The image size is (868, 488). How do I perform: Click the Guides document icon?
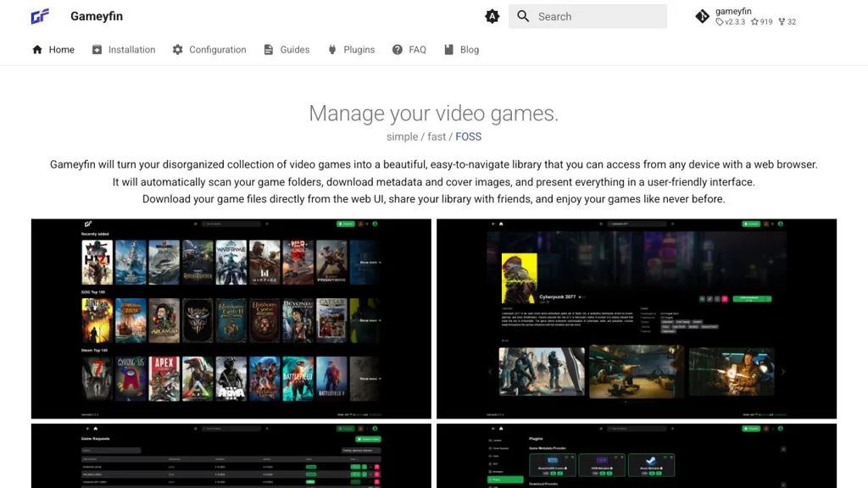coord(269,49)
